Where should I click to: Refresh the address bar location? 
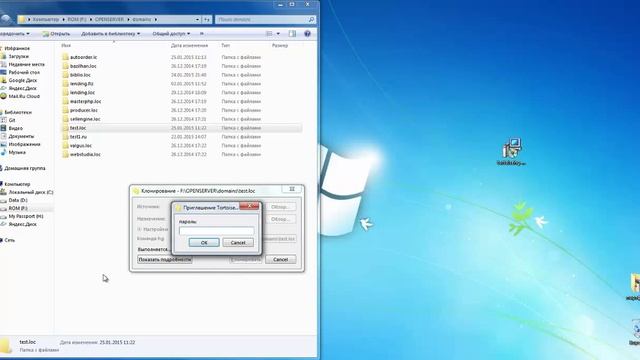point(207,19)
